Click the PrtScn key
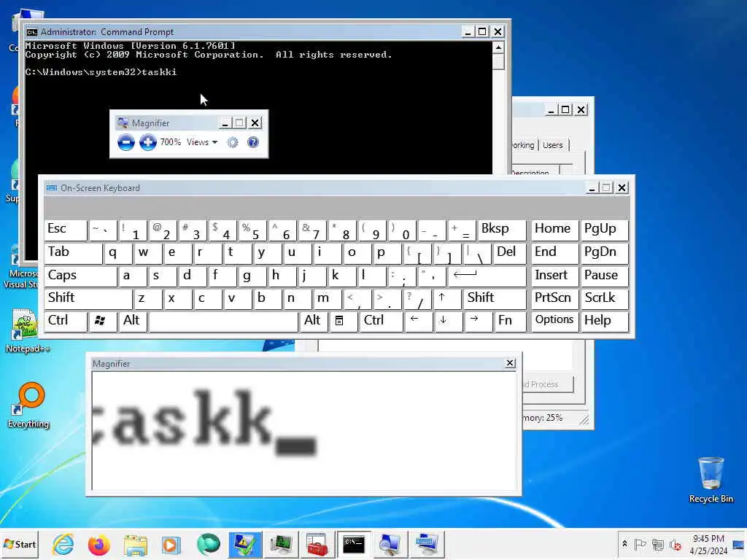The width and height of the screenshot is (747, 560). click(x=554, y=298)
